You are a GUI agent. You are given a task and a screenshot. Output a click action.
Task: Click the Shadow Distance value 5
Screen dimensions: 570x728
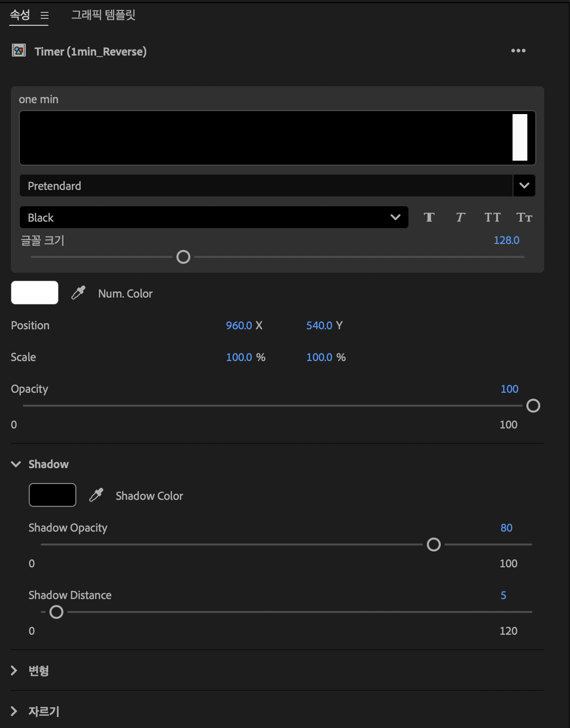(504, 595)
